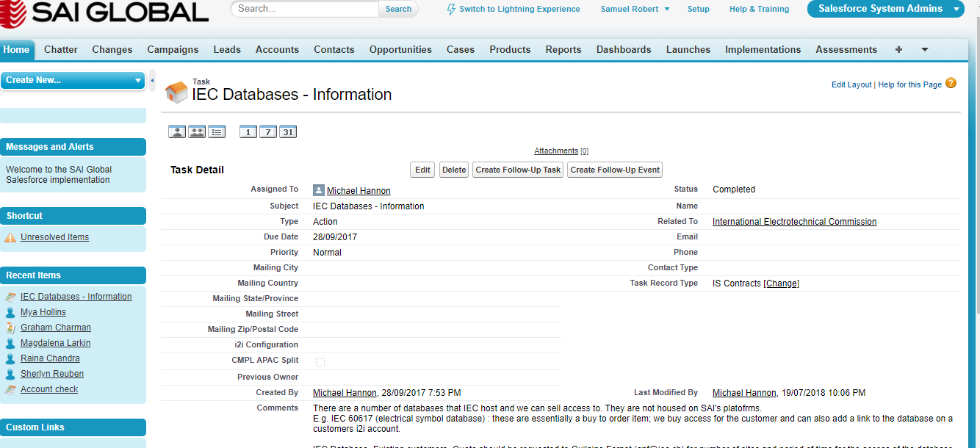Click the task icon beside IEC Databases recent item
Screen dimensions: 980x448
pos(10,297)
